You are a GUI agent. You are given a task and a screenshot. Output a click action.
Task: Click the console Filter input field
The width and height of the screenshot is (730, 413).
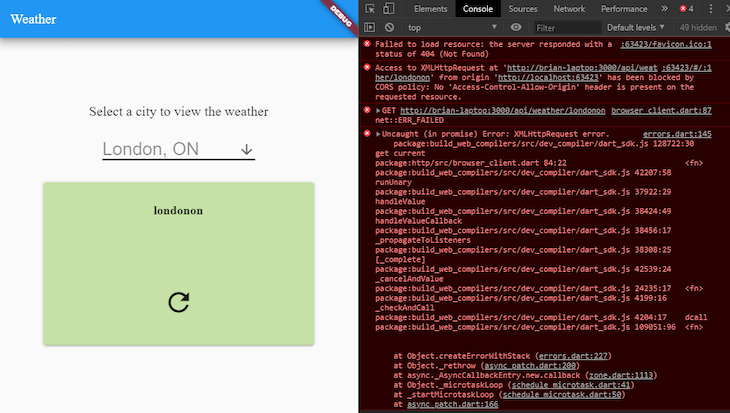pyautogui.click(x=567, y=28)
